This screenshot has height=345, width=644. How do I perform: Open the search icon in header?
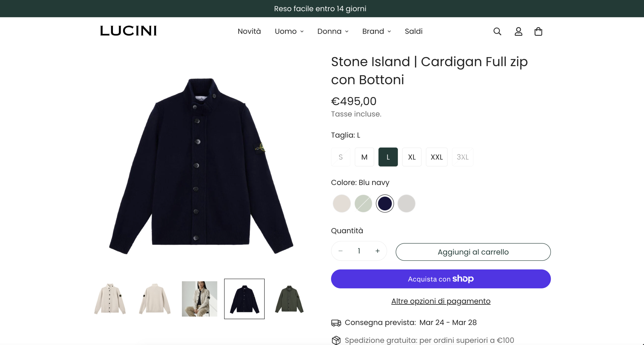tap(497, 31)
